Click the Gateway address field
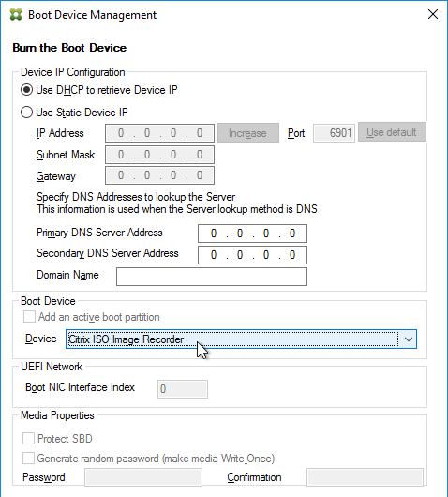448x497 pixels. coord(159,175)
